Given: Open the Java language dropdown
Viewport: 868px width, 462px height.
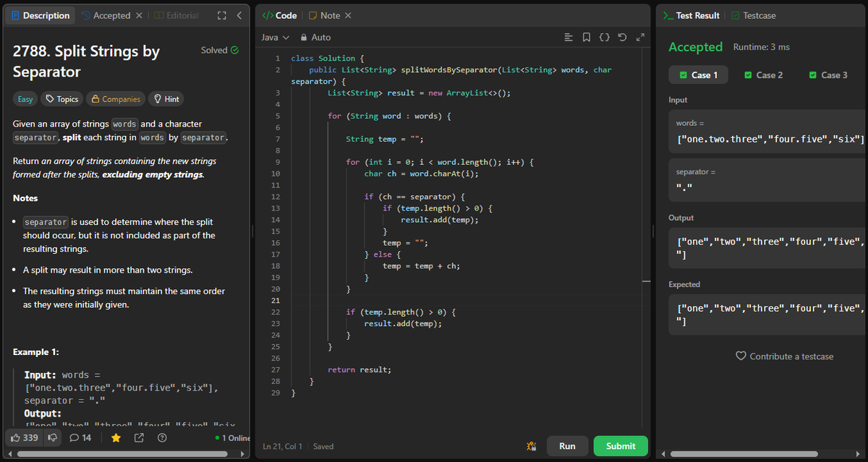Looking at the screenshot, I should point(274,37).
